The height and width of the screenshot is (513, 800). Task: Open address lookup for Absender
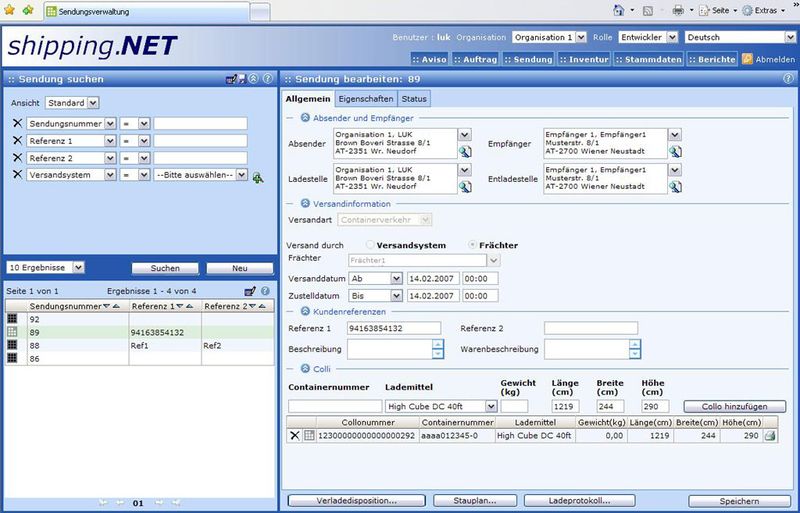tap(465, 151)
